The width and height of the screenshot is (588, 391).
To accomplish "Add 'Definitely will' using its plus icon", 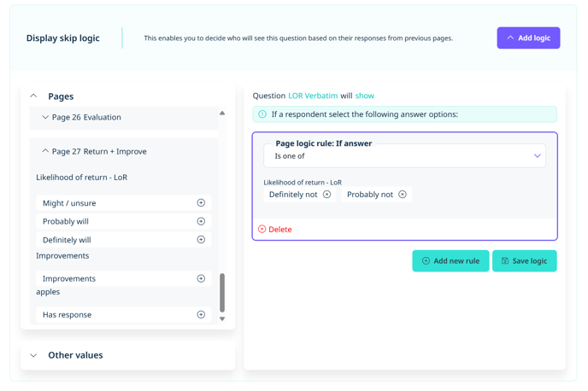I will coord(201,240).
